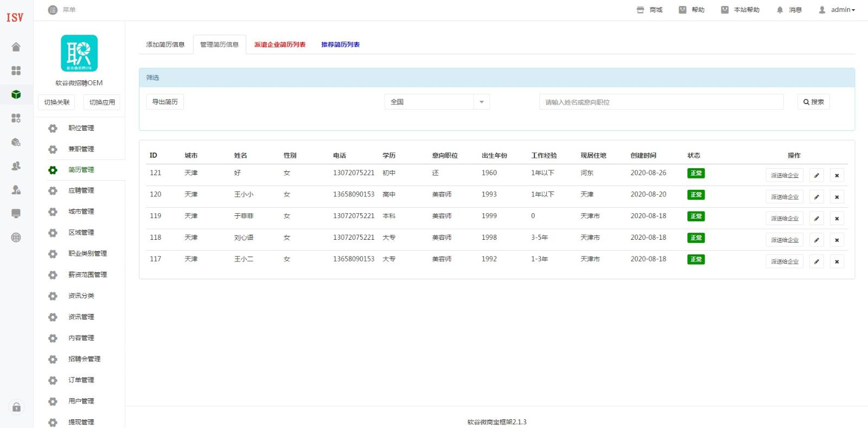Go to the 推荐简历列表 tab
Screen dimensions: 868x428
coord(341,44)
